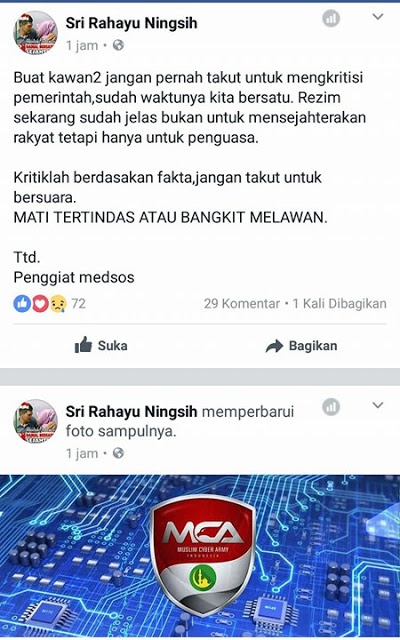Click the blue Like reaction icon
Image resolution: width=400 pixels, height=640 pixels.
click(22, 304)
